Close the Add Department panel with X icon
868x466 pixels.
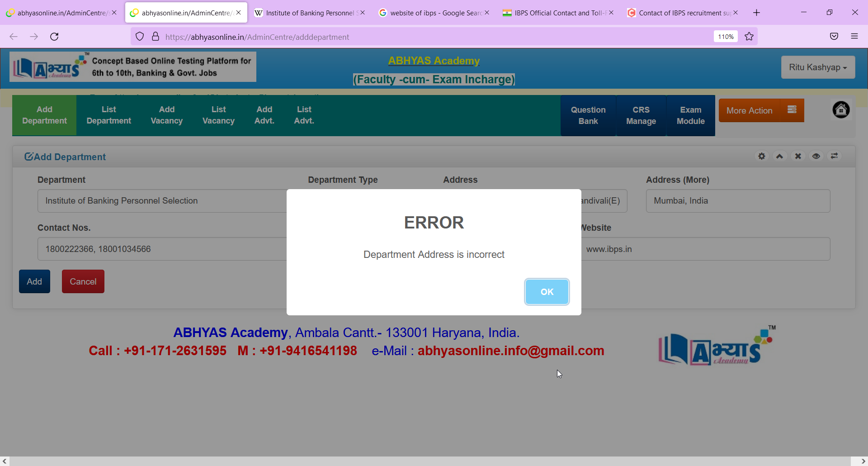tap(798, 156)
